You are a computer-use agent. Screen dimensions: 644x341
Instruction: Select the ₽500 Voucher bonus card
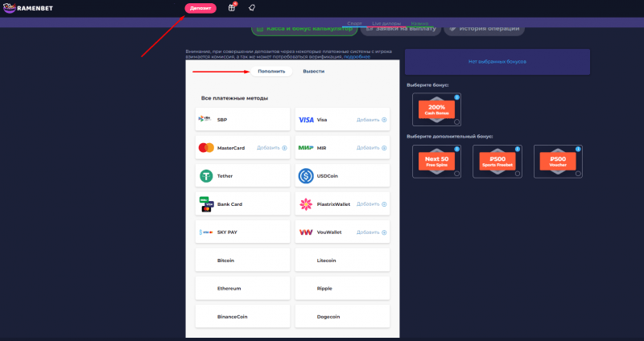tap(559, 161)
